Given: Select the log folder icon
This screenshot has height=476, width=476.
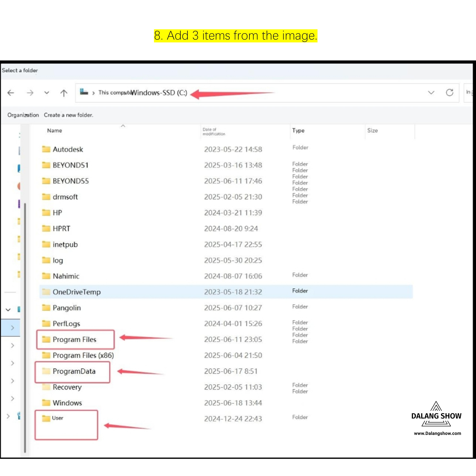Looking at the screenshot, I should point(46,260).
